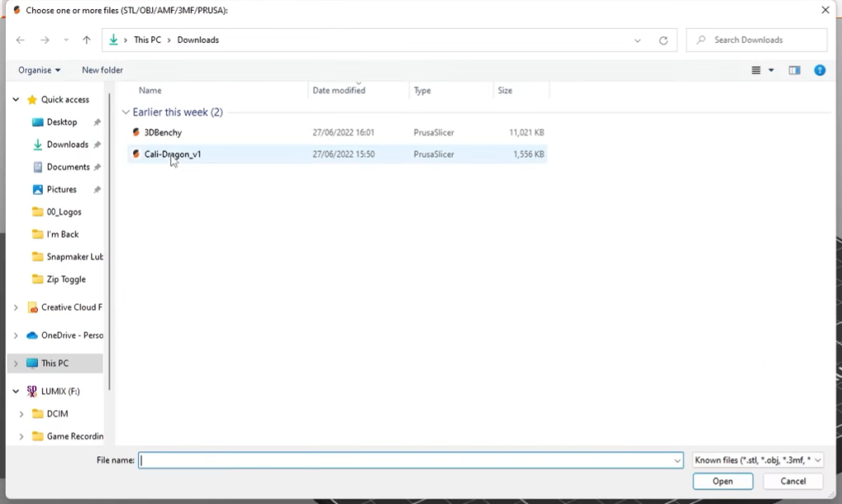The width and height of the screenshot is (842, 504).
Task: Collapse the Quick access section
Action: click(x=16, y=99)
